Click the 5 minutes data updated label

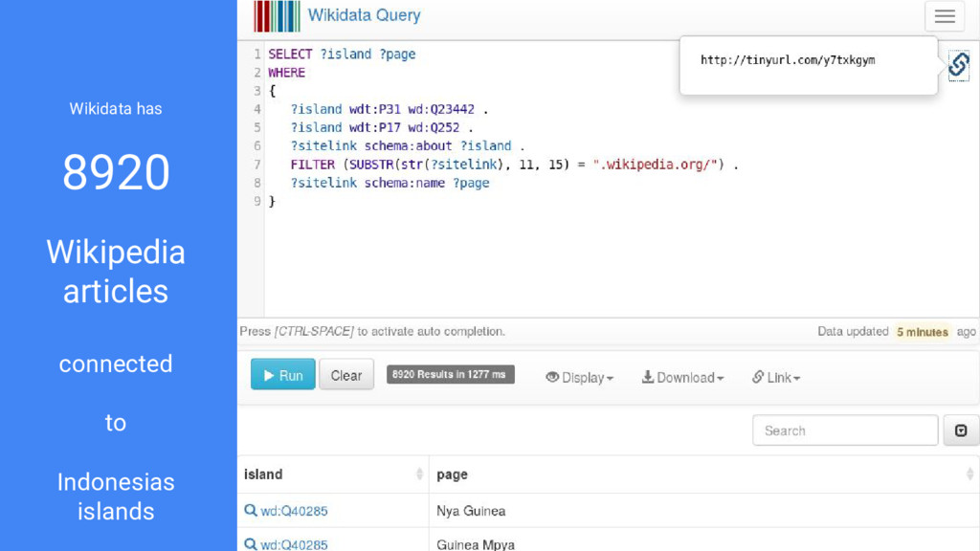922,332
